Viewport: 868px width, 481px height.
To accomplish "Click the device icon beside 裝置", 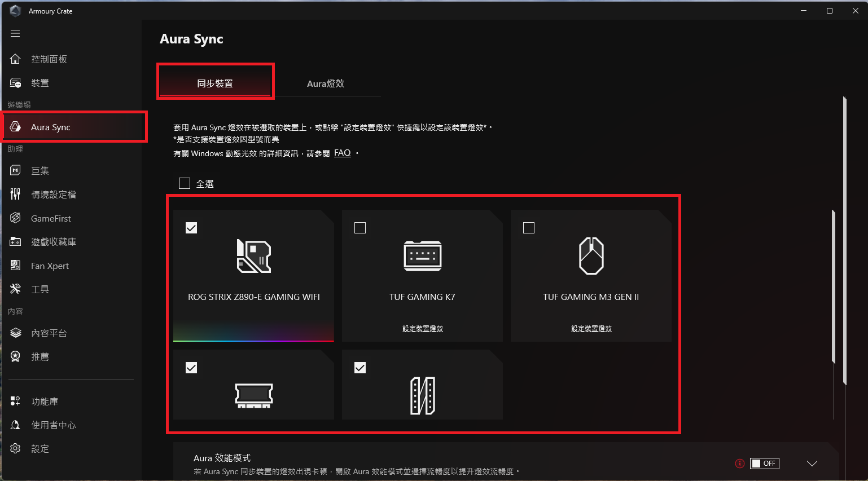I will point(15,83).
